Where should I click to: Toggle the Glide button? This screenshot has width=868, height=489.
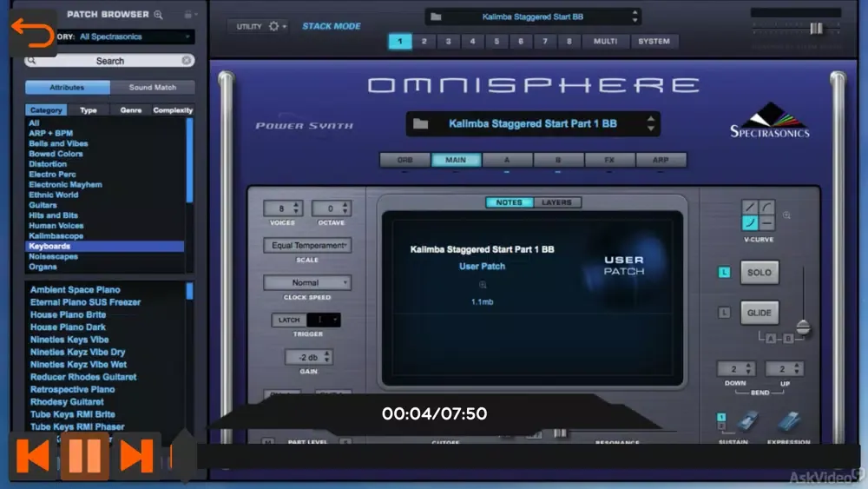759,313
